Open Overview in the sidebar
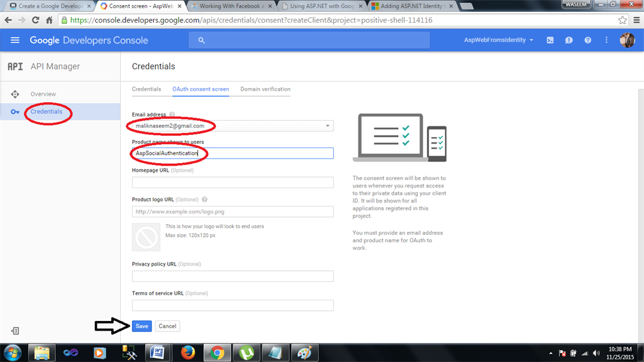This screenshot has width=644, height=362. [x=43, y=94]
